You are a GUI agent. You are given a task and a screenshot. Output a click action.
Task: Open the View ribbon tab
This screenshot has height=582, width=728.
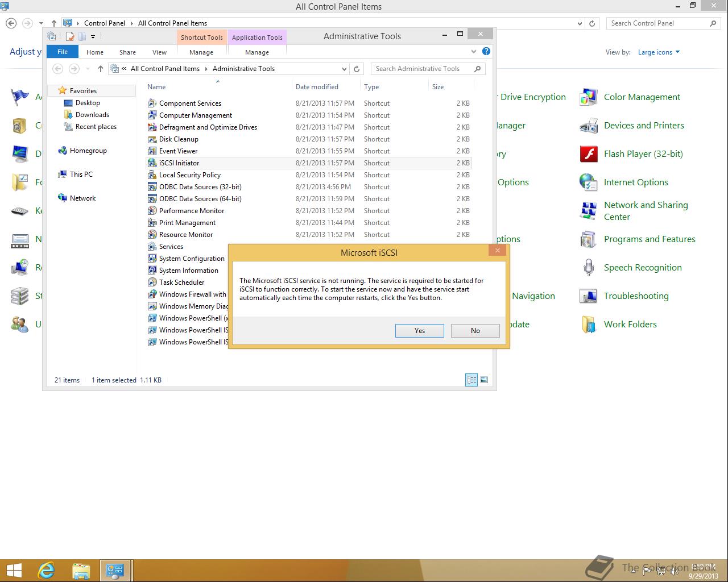[159, 52]
